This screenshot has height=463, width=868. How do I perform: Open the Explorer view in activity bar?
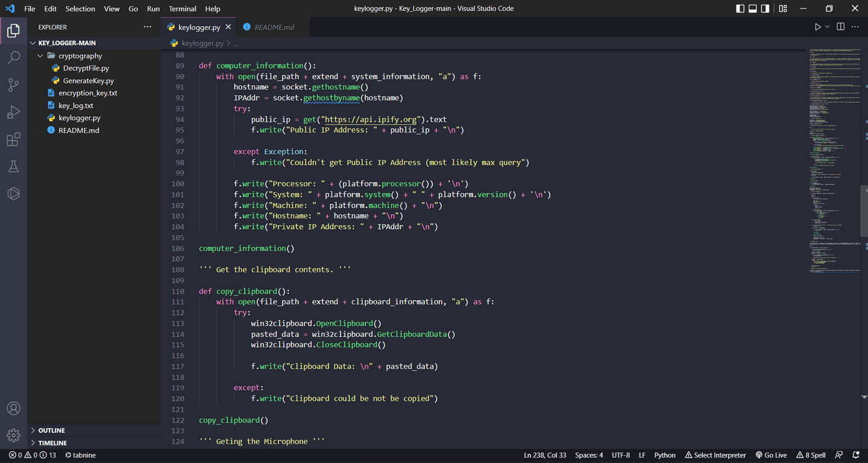tap(13, 31)
